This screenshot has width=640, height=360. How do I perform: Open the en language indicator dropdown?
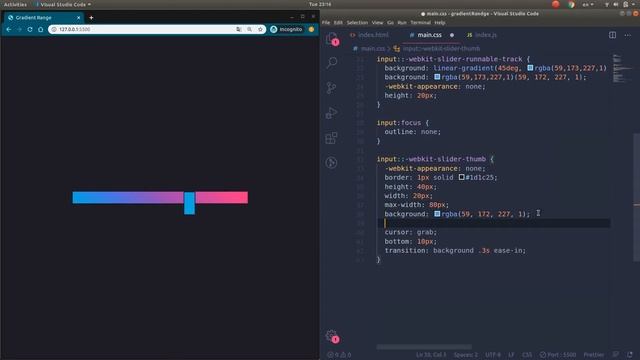[588, 4]
